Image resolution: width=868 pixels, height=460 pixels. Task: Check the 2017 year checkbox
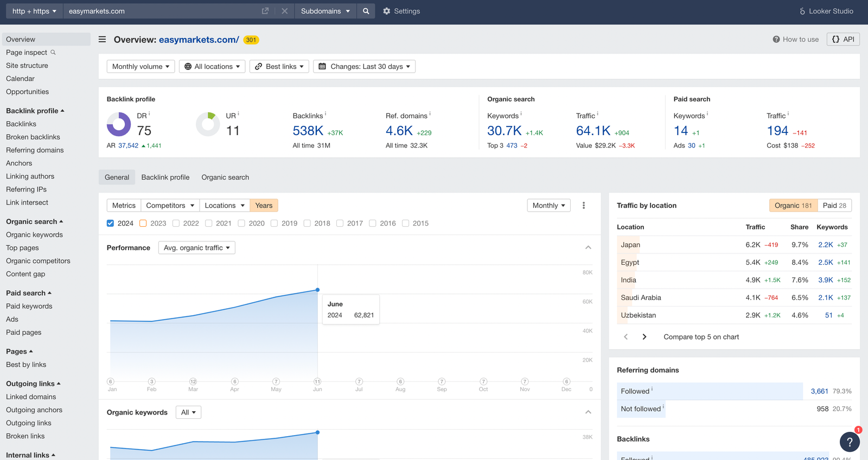340,223
